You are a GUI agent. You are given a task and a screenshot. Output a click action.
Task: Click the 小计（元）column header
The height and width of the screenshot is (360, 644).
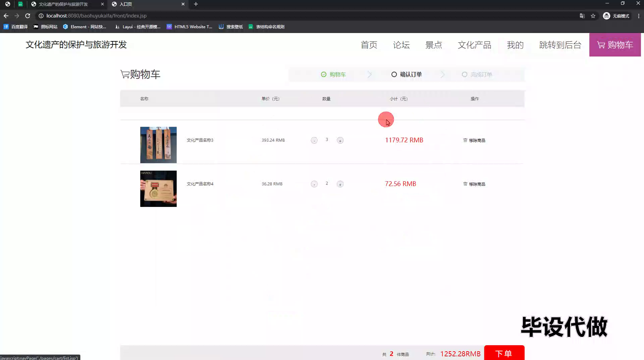click(x=398, y=99)
